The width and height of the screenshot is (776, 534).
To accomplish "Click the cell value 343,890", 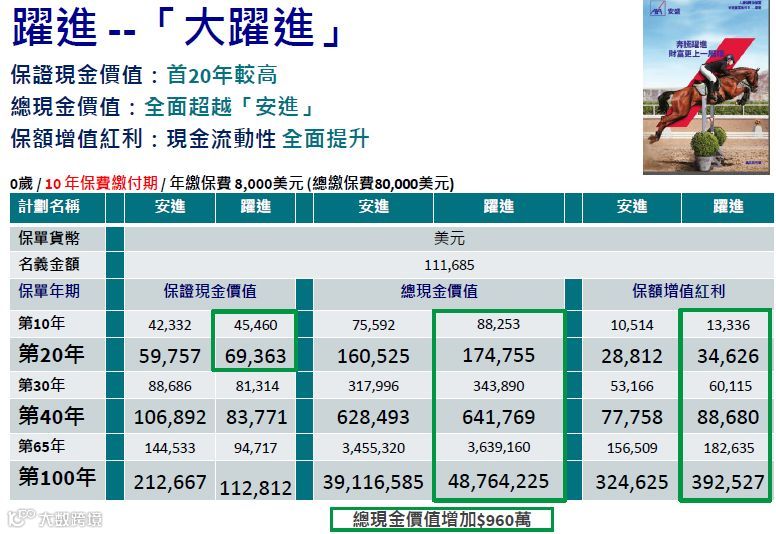I will coord(499,386).
